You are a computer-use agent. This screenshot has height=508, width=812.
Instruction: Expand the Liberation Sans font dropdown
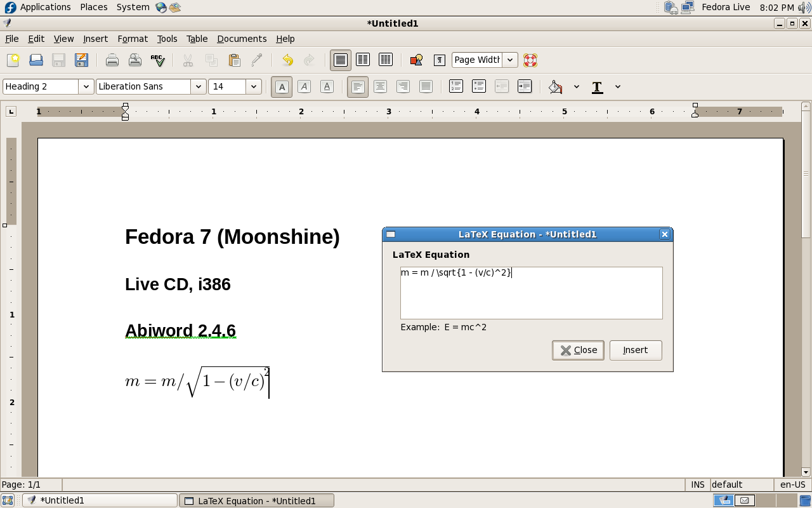(199, 86)
